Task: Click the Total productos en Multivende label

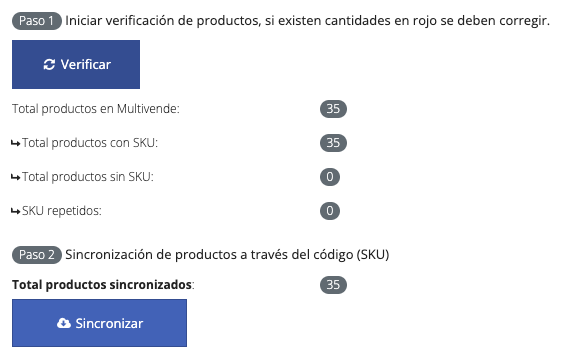Action: click(96, 109)
